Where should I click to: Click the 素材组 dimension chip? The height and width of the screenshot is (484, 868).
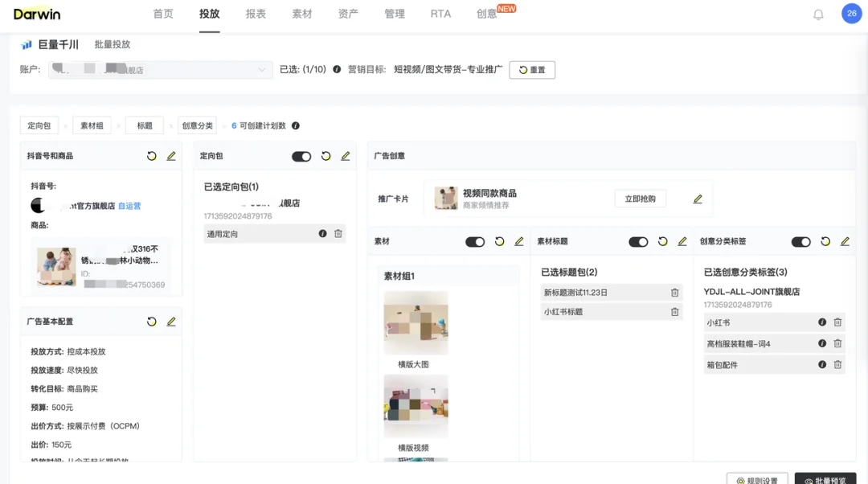tap(92, 125)
